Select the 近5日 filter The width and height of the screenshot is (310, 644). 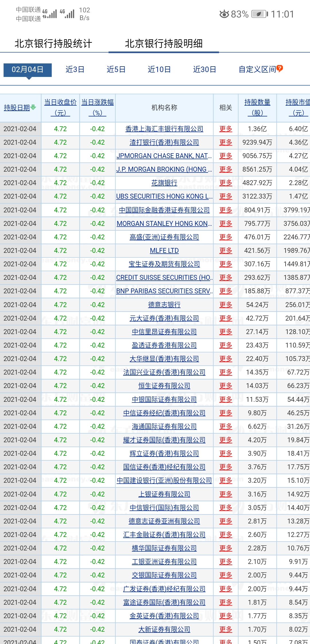point(116,69)
